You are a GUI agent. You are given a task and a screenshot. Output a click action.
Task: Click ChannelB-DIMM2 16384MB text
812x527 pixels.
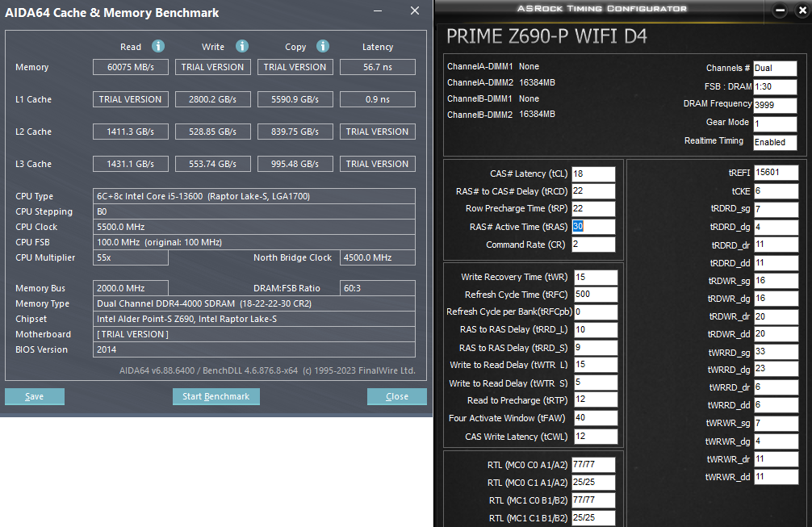point(501,115)
